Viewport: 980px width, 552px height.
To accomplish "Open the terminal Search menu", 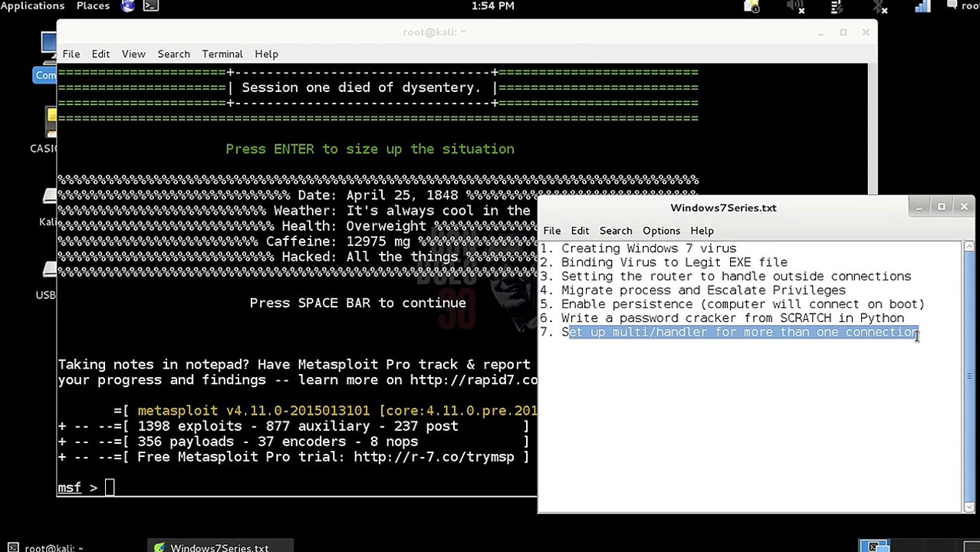I will pos(173,54).
